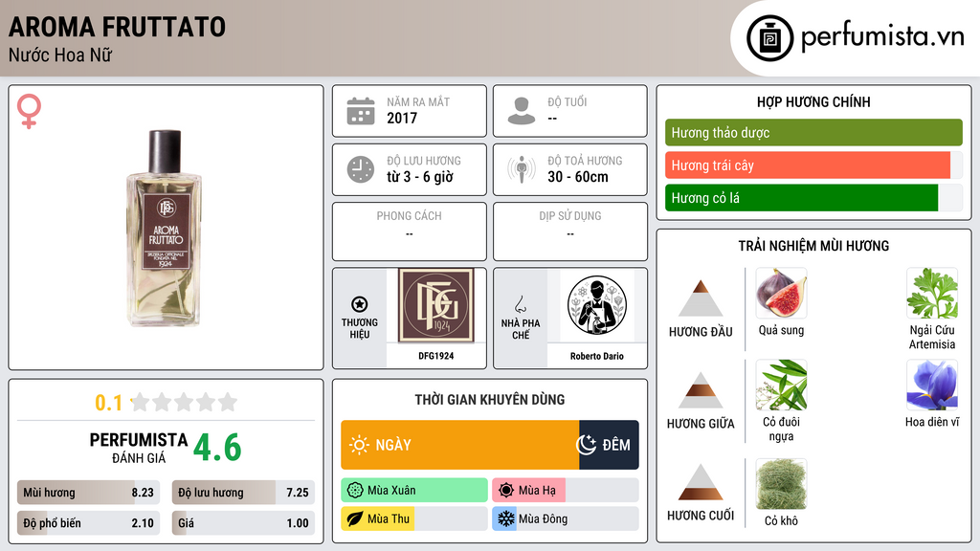Click the orange Ngày daytime bar
This screenshot has width=980, height=551.
[460, 445]
